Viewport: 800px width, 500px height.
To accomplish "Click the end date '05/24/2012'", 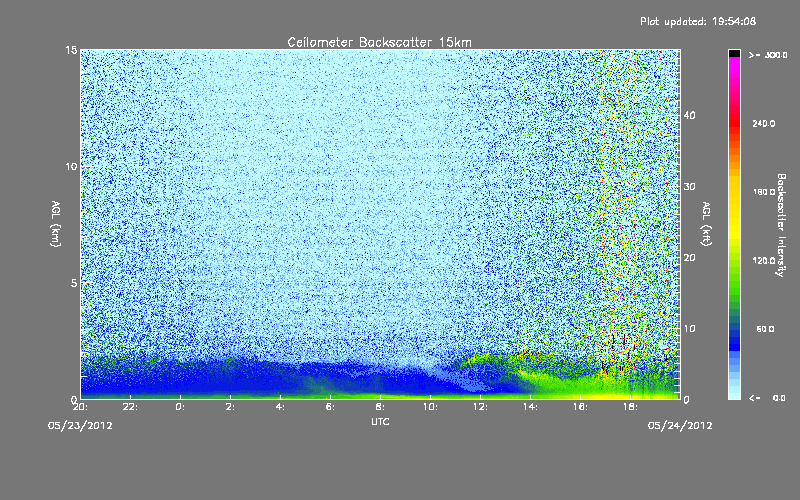I will point(680,426).
